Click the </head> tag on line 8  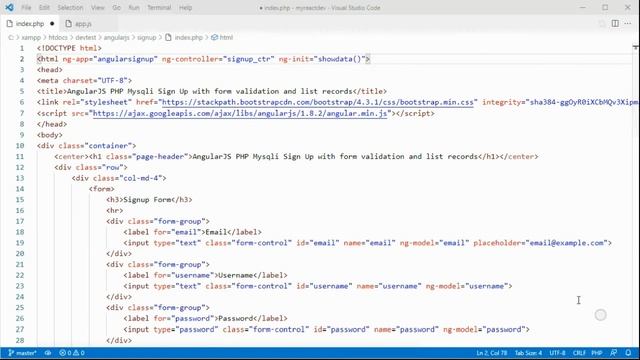coord(52,124)
